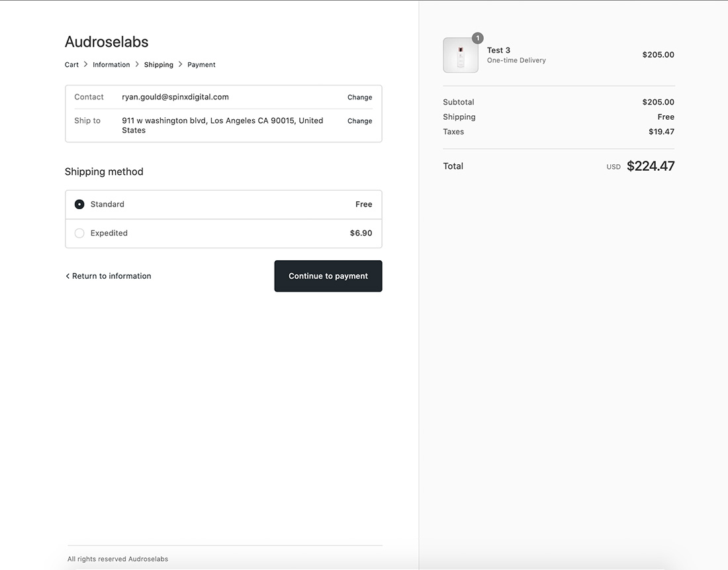Open the Cart breadcrumb step

[71, 64]
